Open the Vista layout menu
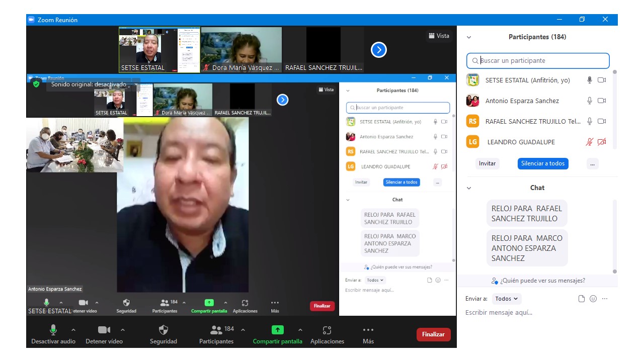Viewport: 644px width, 362px height. [x=439, y=36]
